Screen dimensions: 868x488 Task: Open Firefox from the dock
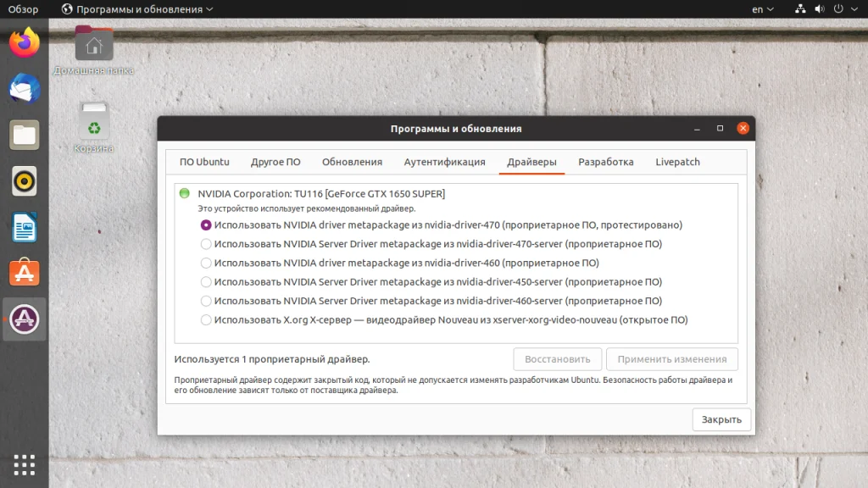(x=23, y=41)
